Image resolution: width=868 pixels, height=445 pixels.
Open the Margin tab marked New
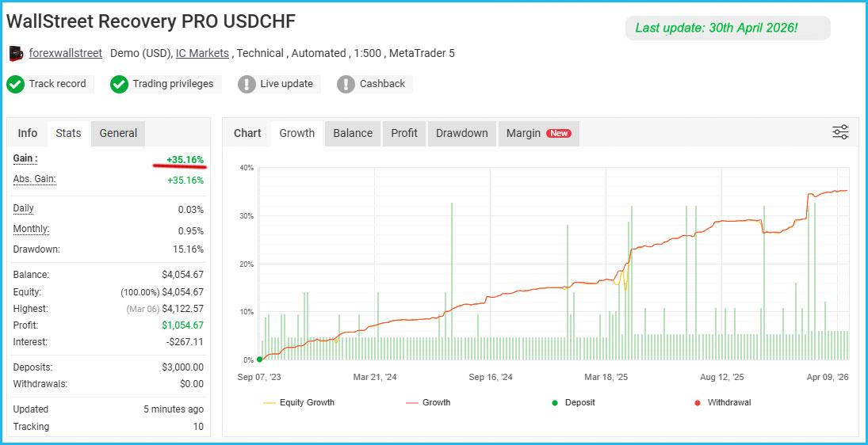click(x=538, y=133)
